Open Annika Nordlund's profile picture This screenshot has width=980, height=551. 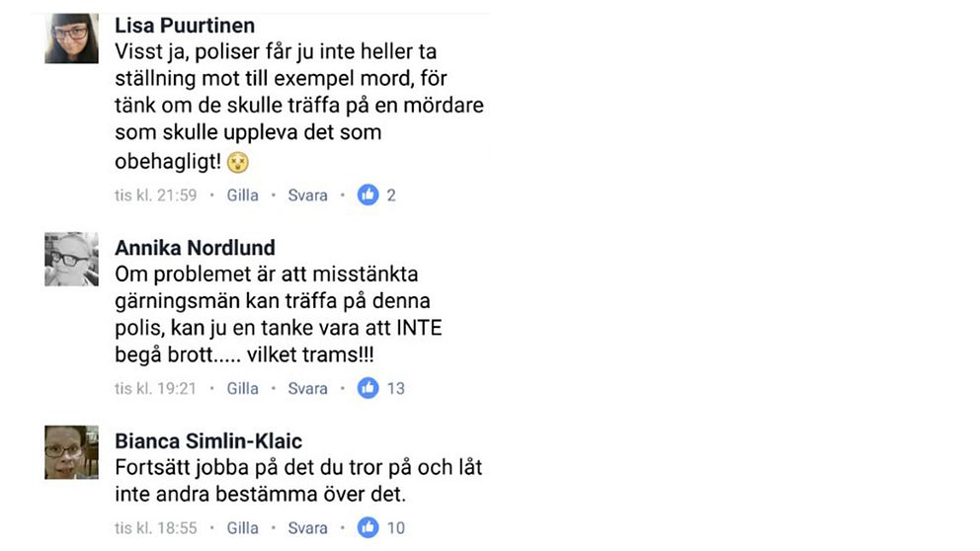click(71, 260)
